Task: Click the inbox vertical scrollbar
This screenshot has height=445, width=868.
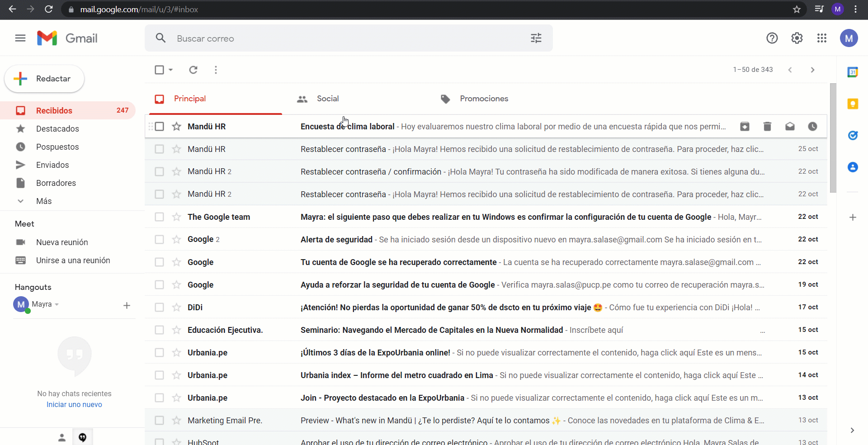Action: click(833, 138)
